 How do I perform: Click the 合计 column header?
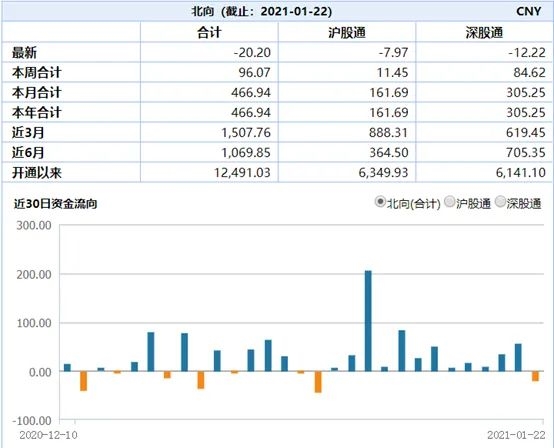click(209, 33)
